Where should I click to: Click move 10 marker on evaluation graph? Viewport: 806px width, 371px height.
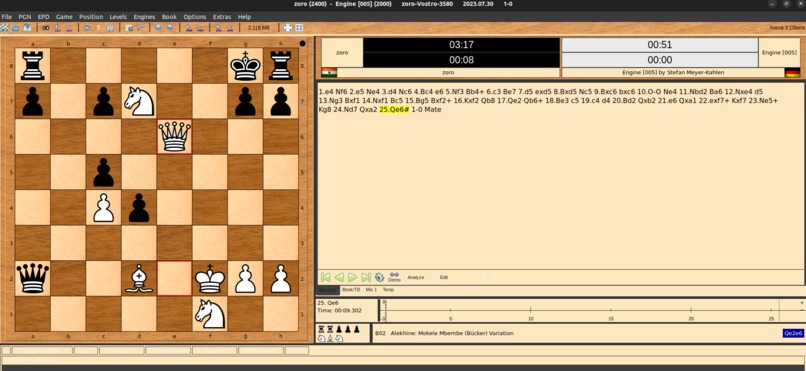point(531,319)
